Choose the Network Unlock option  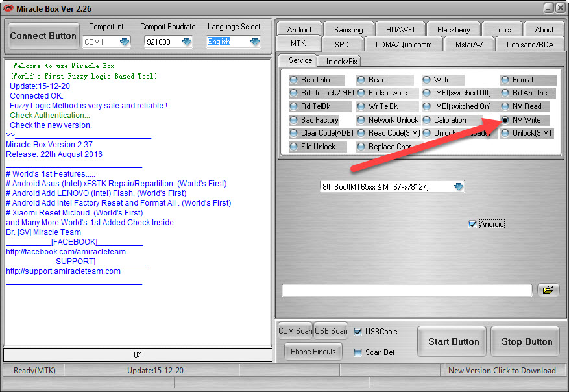pos(388,120)
